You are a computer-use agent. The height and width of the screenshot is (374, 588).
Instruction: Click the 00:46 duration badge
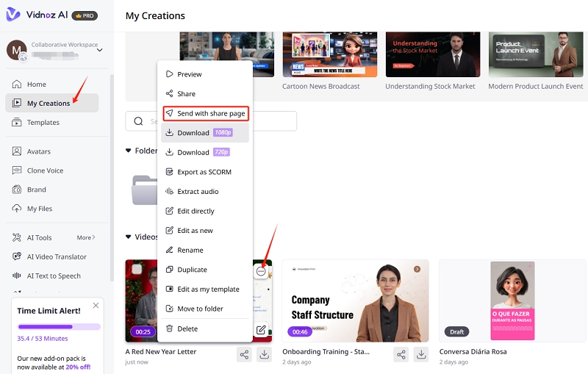click(x=300, y=331)
